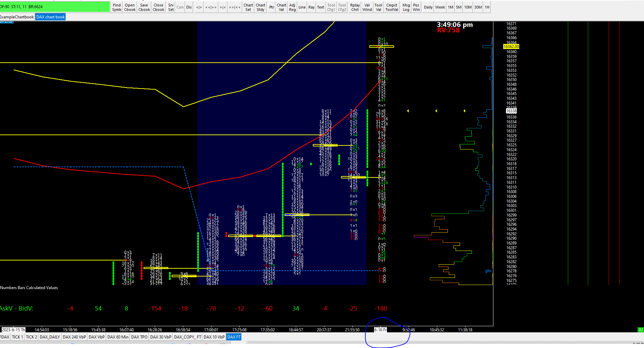Click the Numbers Bars Calculated Values label
The image size is (644, 348).
pyautogui.click(x=29, y=288)
